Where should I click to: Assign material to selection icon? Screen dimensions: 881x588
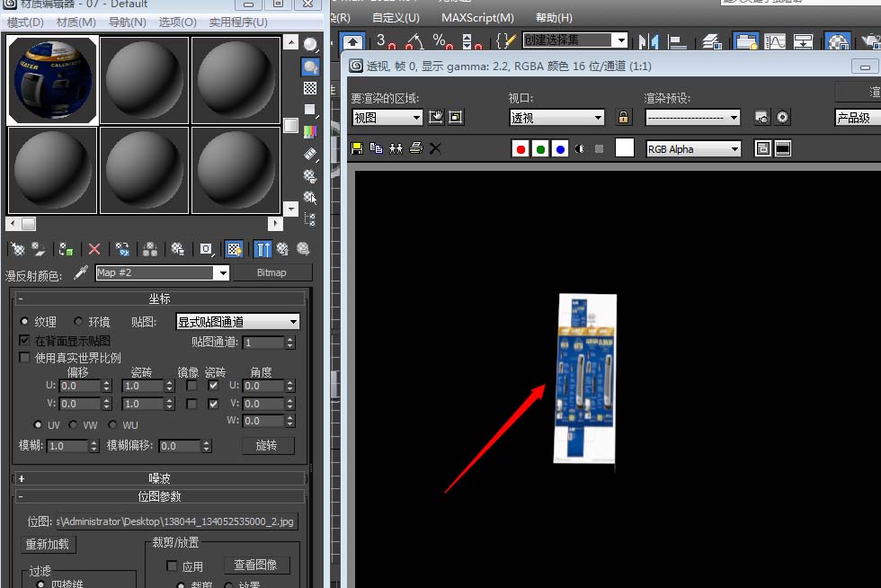coord(66,249)
